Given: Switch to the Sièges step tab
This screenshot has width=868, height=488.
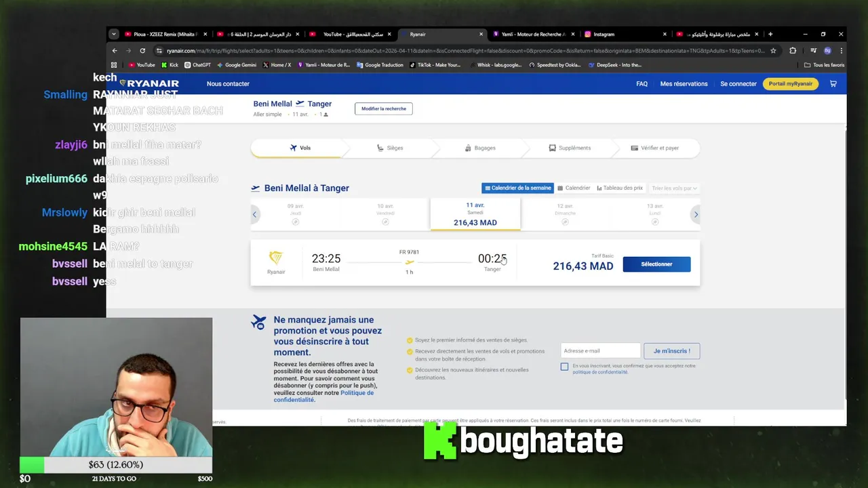Looking at the screenshot, I should tap(390, 148).
